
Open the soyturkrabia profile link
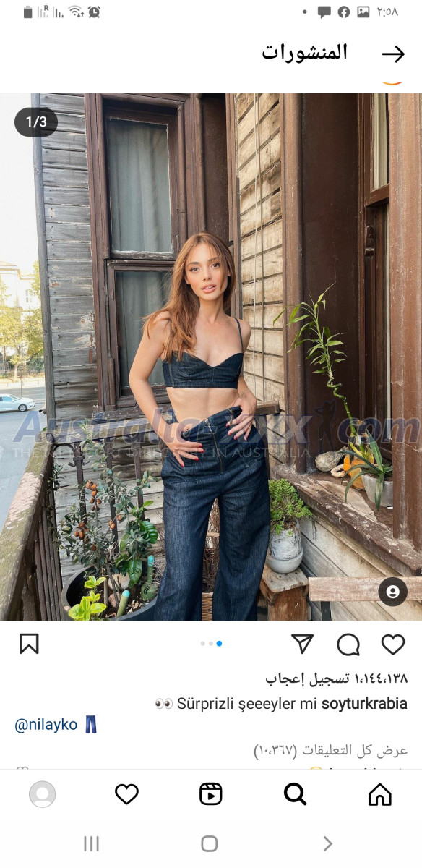[364, 704]
